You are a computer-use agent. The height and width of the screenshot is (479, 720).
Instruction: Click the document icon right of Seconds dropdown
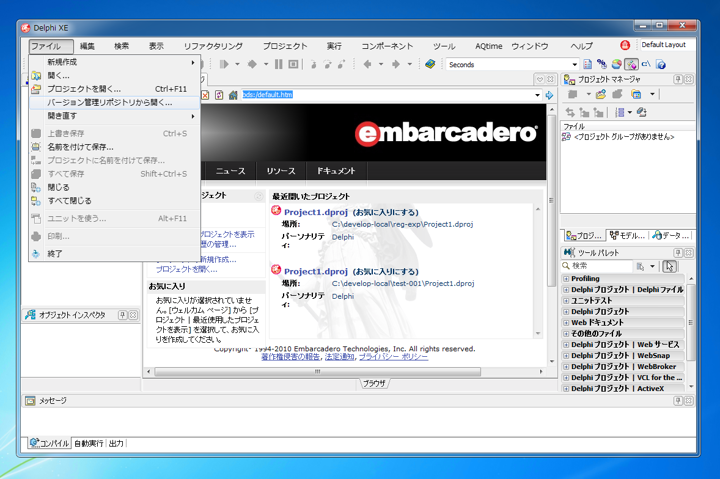pos(587,64)
